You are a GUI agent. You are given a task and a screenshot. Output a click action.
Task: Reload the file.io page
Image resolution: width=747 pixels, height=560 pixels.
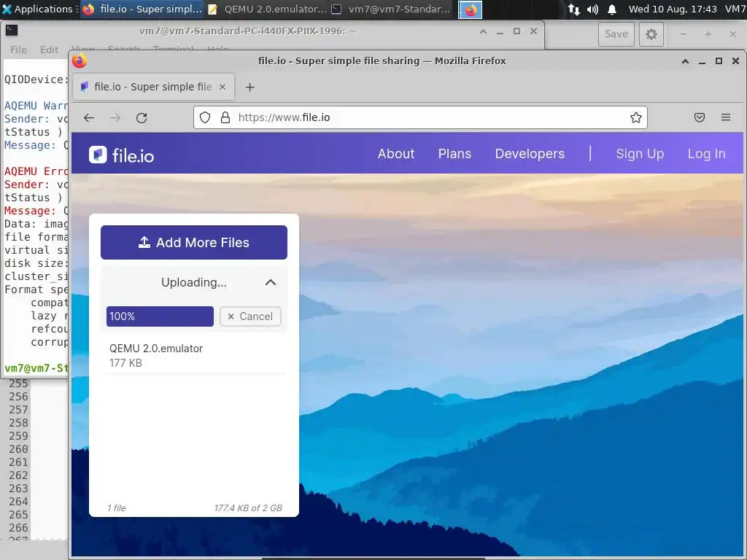[x=142, y=117]
